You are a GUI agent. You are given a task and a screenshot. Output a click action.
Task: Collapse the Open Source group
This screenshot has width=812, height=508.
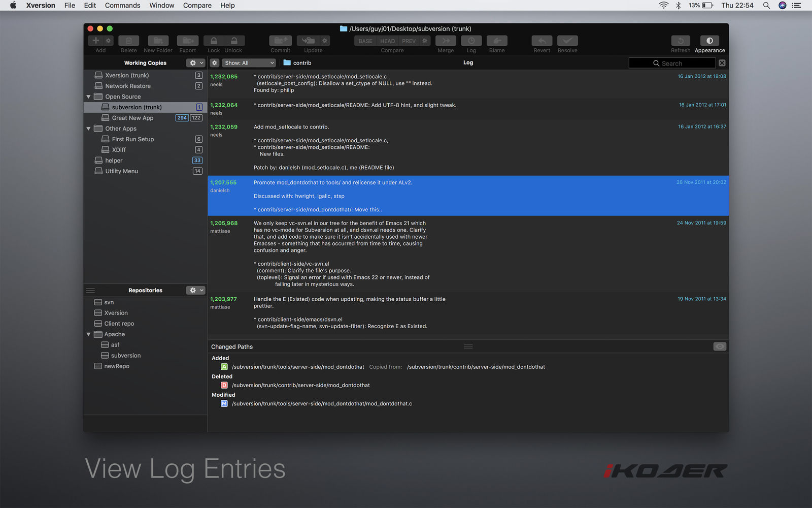[x=89, y=97]
